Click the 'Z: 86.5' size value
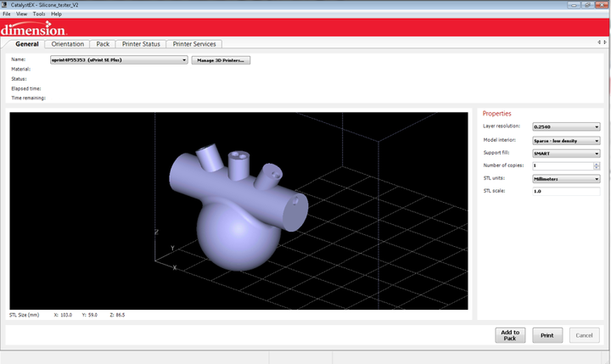611x364 pixels. [117, 315]
